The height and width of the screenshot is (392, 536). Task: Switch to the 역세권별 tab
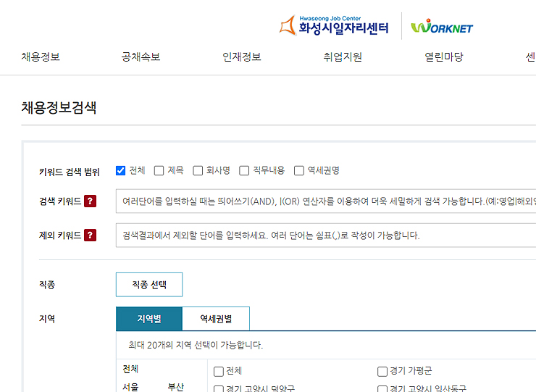coord(216,319)
